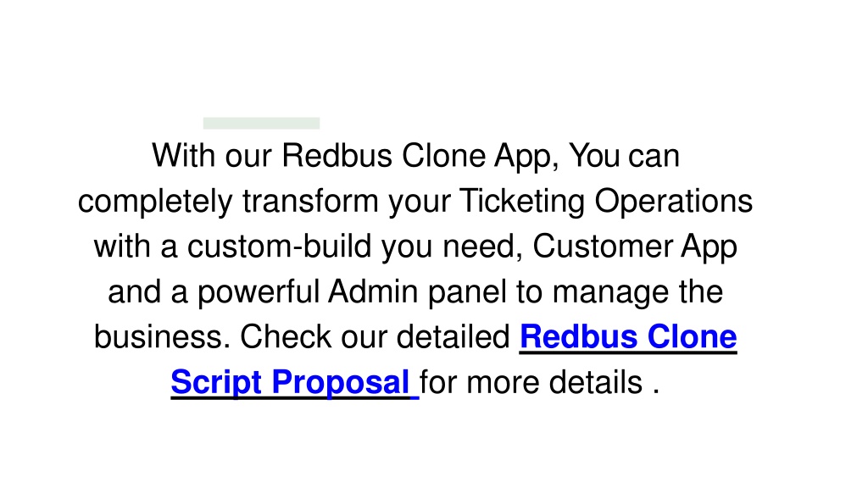Click 'Redbus' in the first line
The height and width of the screenshot is (488, 868).
pyautogui.click(x=337, y=156)
